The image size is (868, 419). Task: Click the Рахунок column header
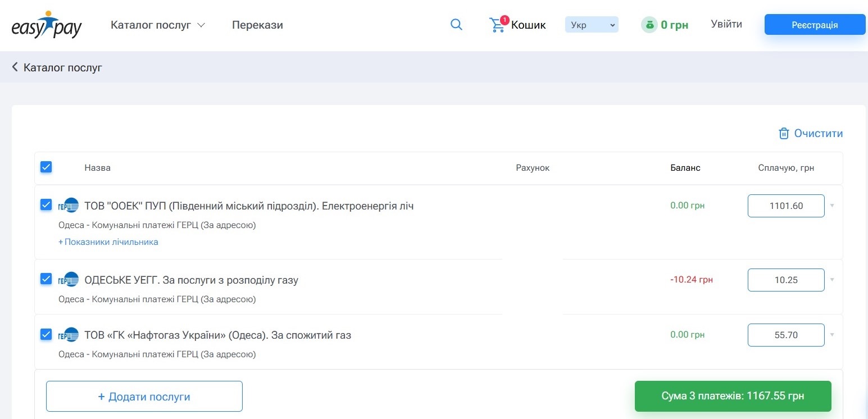533,168
